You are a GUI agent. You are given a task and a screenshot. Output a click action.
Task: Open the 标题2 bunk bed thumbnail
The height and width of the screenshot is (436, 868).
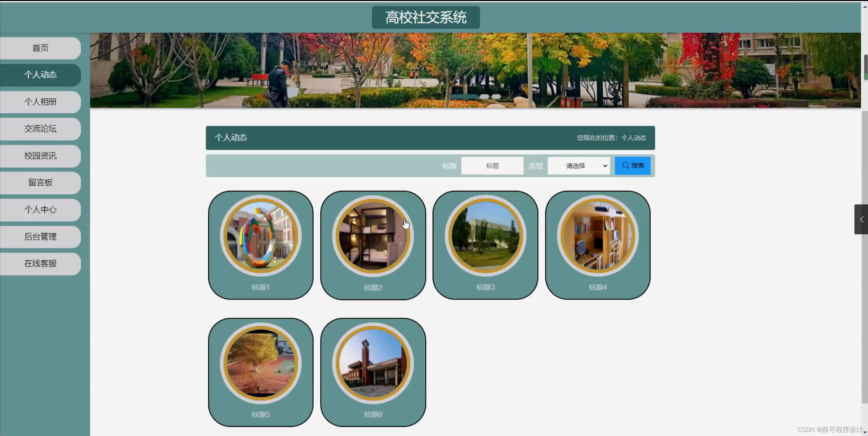click(x=373, y=236)
